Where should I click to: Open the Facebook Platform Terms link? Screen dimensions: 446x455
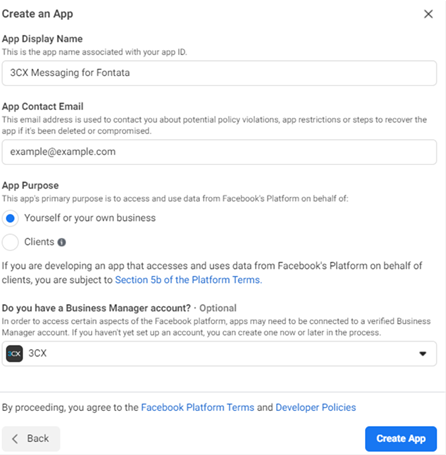197,407
